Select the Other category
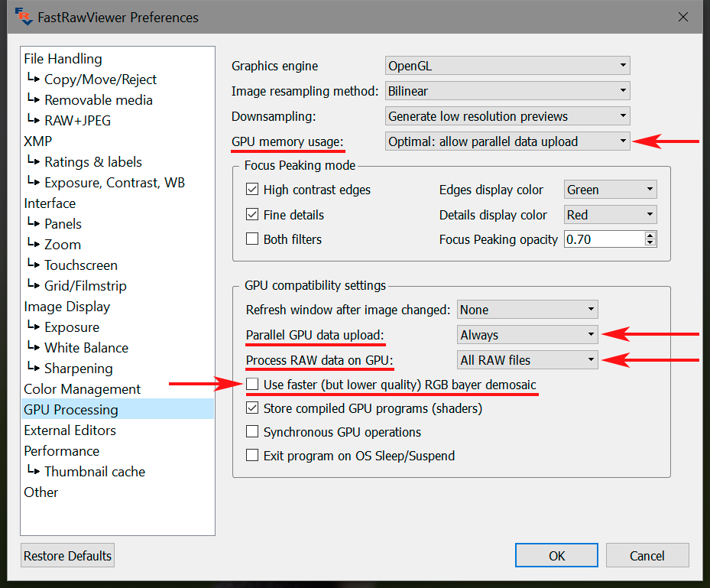 (41, 492)
